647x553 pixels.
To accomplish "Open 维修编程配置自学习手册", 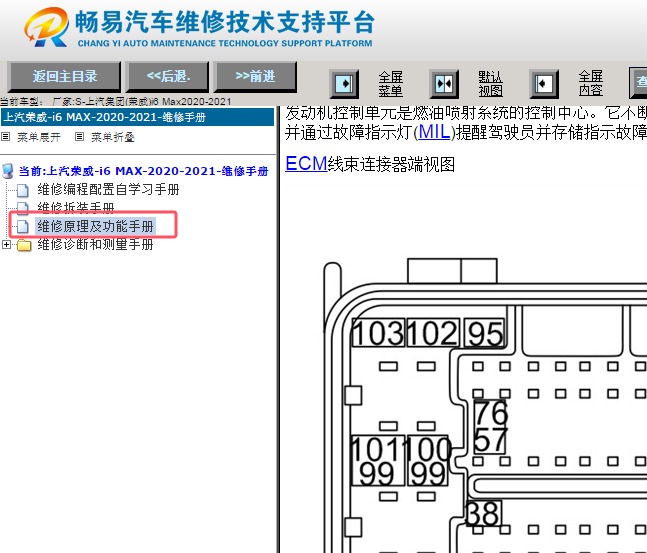I will [x=108, y=189].
